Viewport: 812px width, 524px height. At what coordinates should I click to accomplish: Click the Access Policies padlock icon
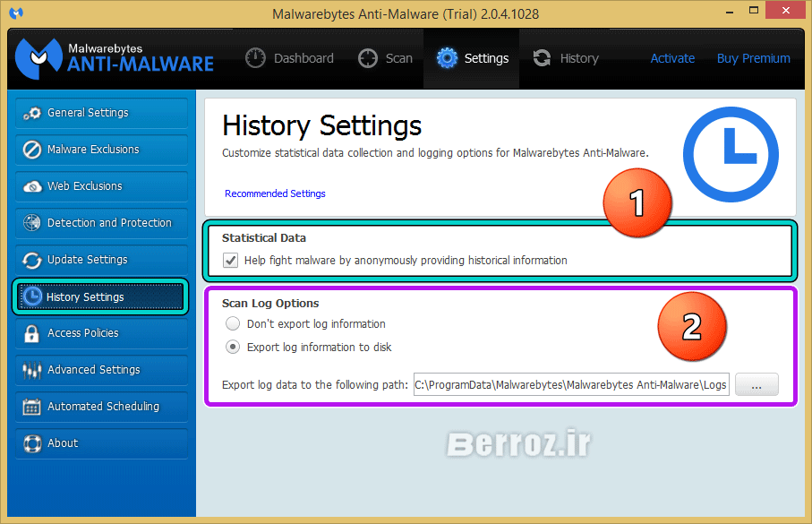(x=32, y=333)
